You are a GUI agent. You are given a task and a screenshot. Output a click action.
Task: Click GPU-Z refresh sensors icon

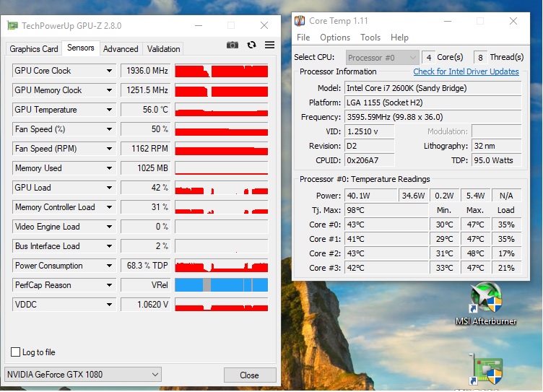(252, 45)
